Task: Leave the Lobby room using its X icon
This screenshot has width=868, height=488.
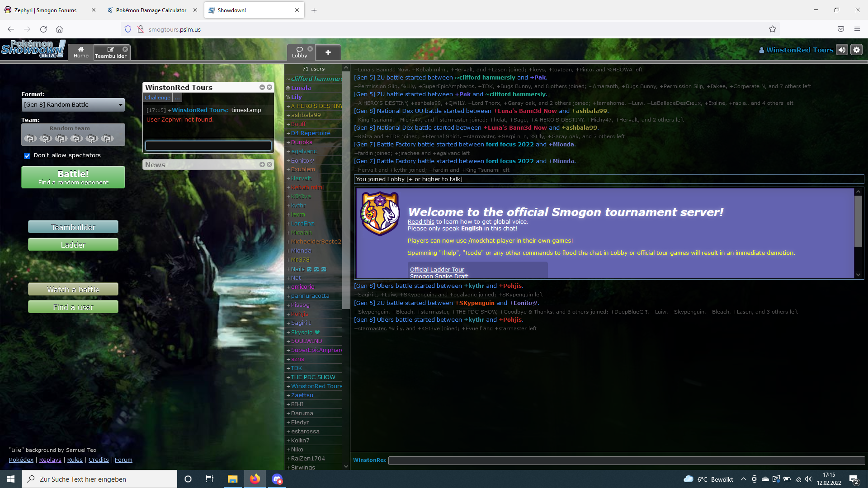Action: [x=310, y=49]
